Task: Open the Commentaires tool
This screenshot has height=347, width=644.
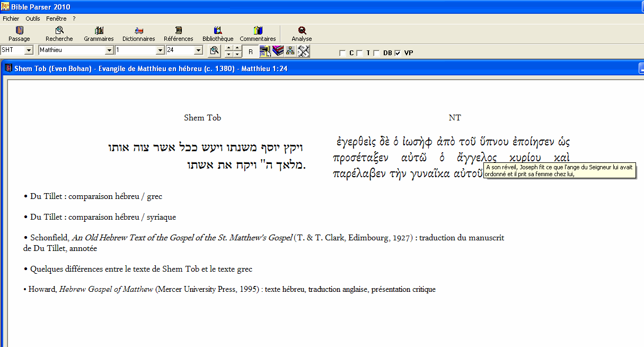Action: tap(258, 34)
